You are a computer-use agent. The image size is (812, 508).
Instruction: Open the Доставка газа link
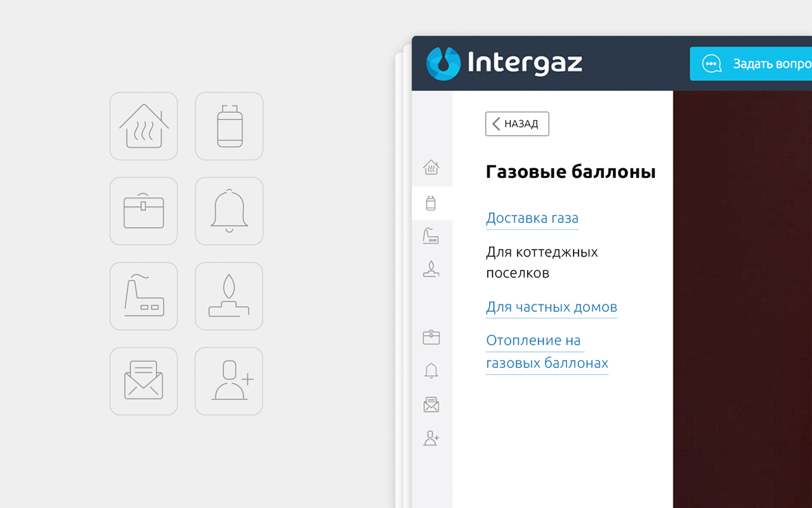532,218
